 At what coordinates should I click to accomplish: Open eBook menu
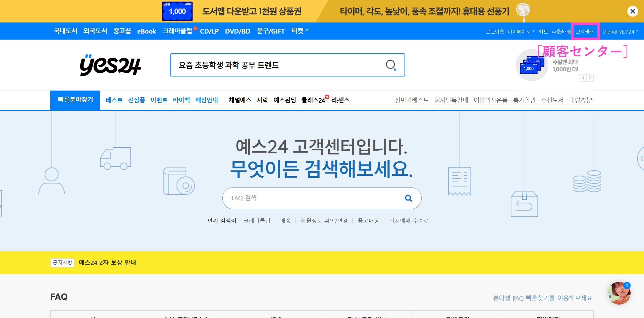(x=147, y=31)
